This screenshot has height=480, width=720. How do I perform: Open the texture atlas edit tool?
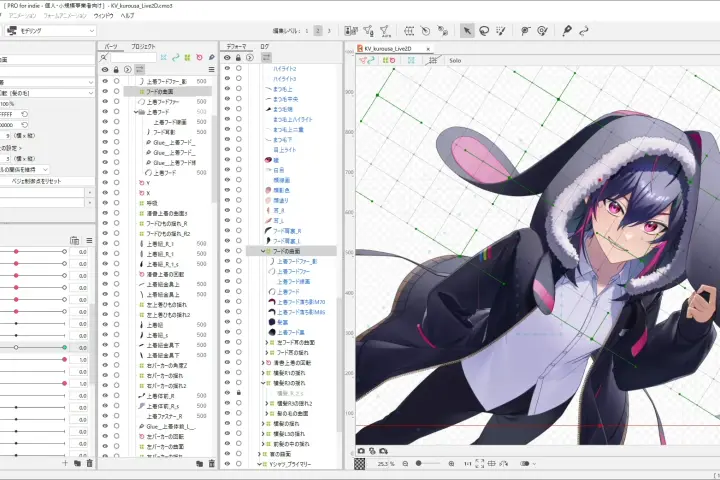[x=351, y=31]
